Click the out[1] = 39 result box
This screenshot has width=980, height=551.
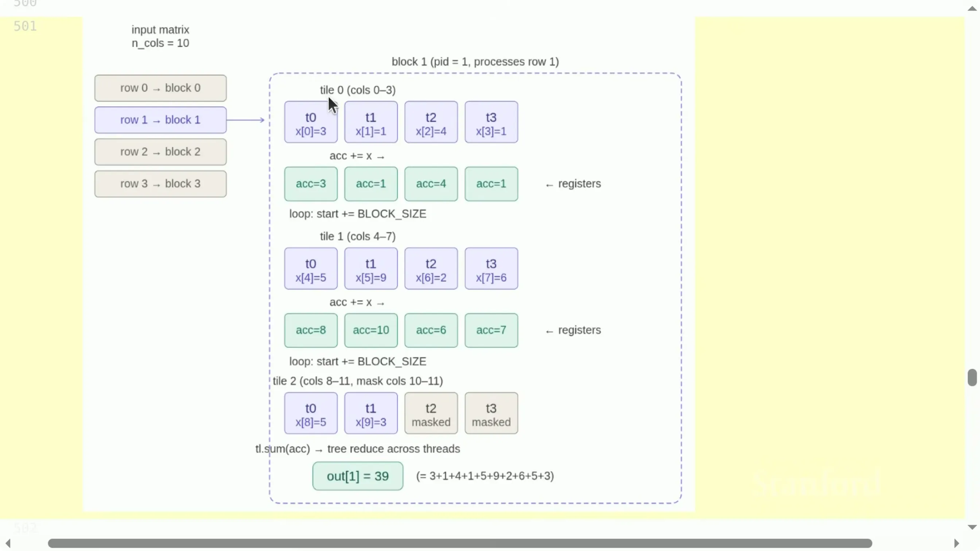coord(358,476)
